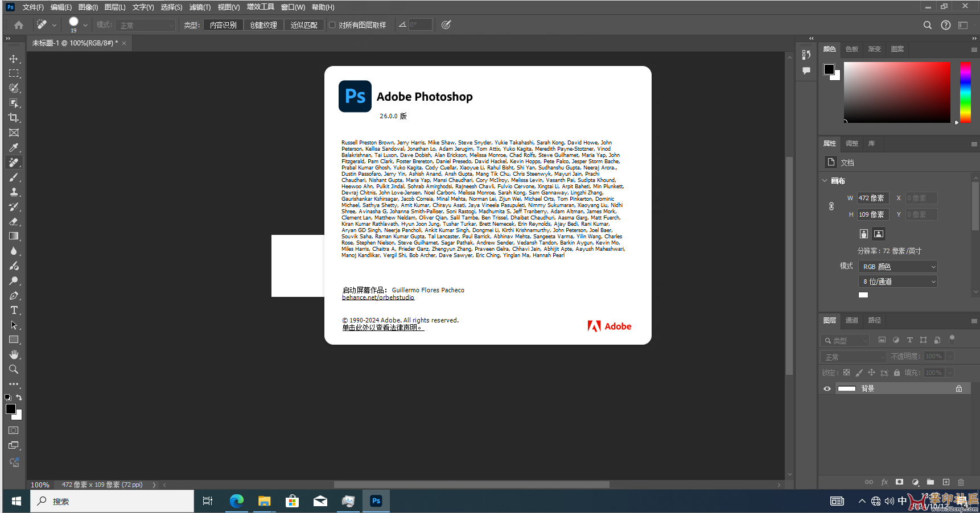Enable 对所有图层取样 checkbox
Screen dimensions: 980x513
pyautogui.click(x=332, y=24)
